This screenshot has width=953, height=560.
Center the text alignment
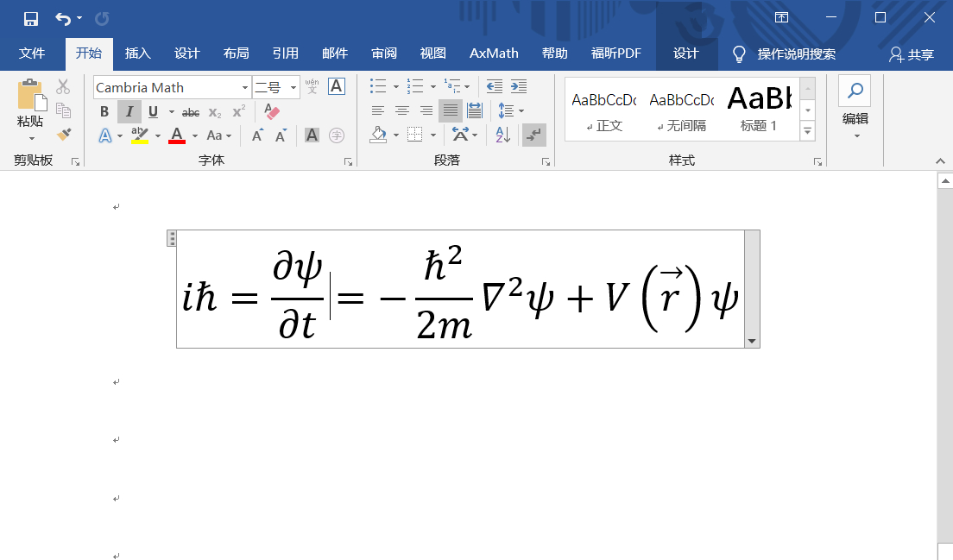401,110
